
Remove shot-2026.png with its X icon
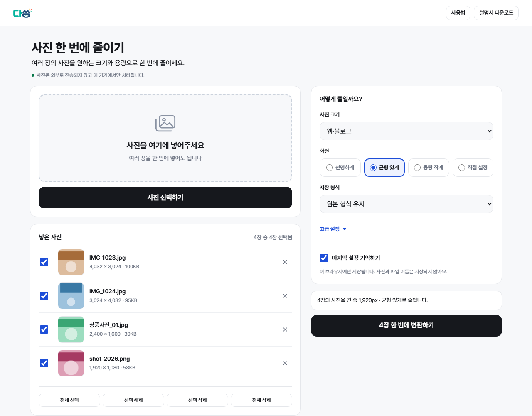click(285, 363)
